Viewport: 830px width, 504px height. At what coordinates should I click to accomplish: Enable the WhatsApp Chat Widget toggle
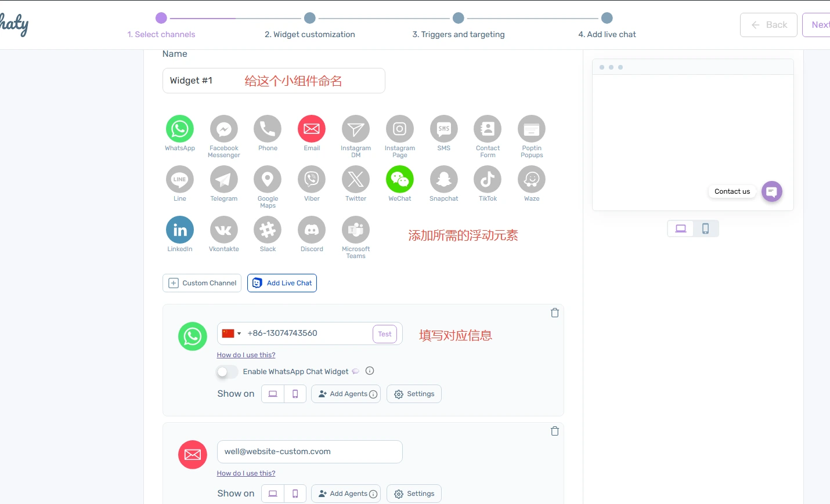[x=226, y=371]
